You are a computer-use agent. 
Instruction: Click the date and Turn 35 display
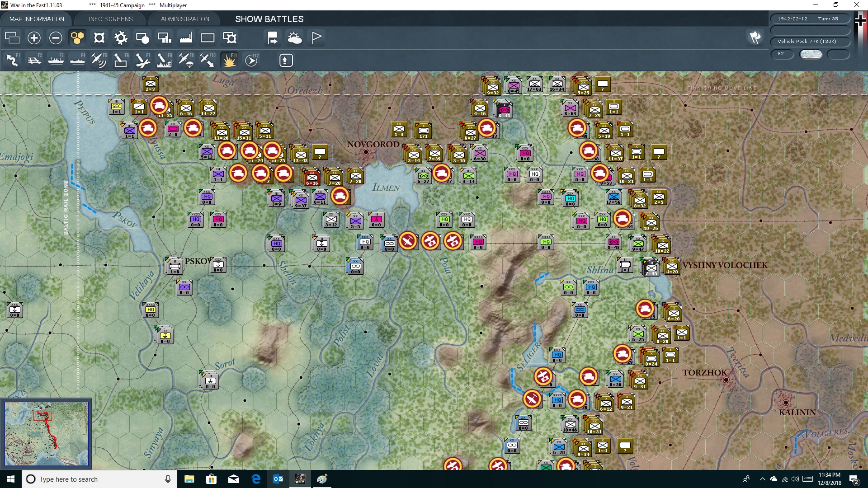[810, 19]
